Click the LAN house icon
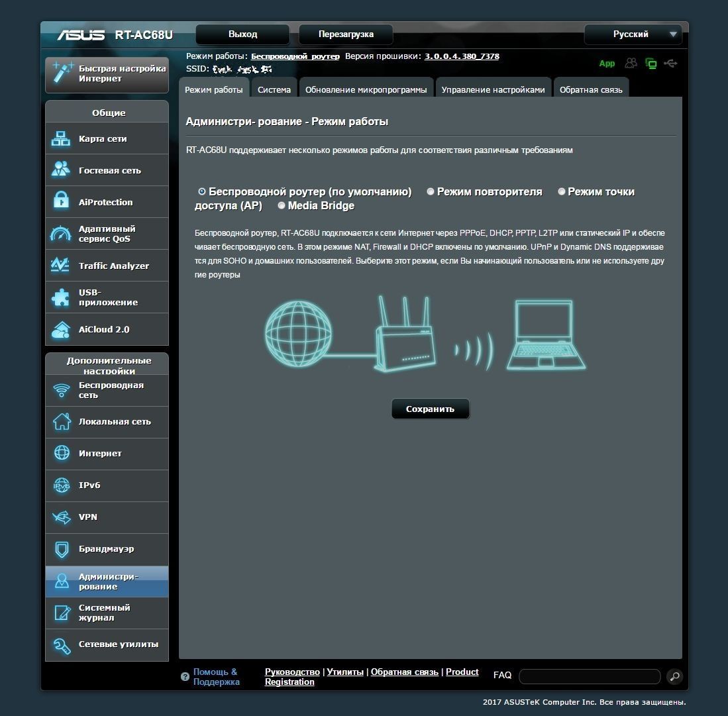 coord(62,422)
